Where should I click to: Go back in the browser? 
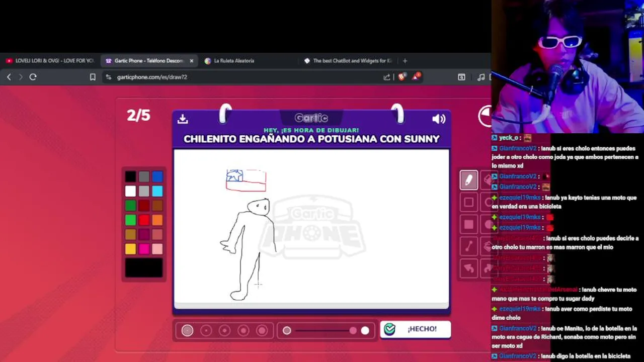tap(9, 77)
